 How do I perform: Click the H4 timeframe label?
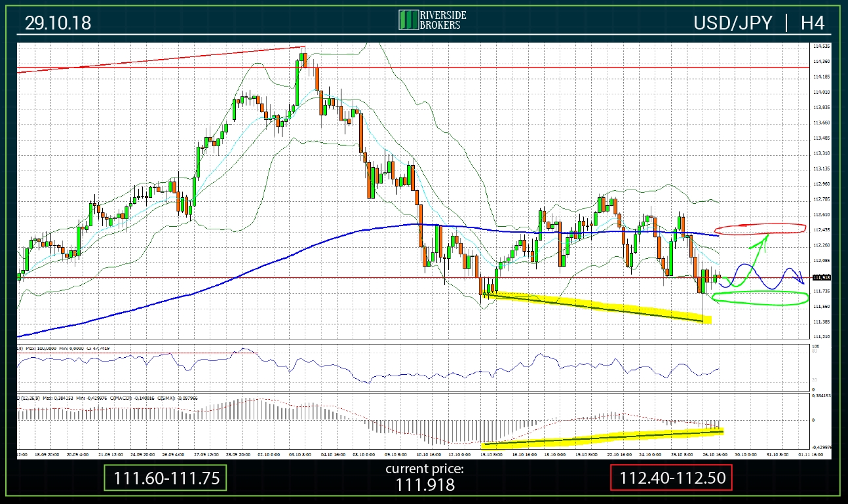tap(813, 23)
